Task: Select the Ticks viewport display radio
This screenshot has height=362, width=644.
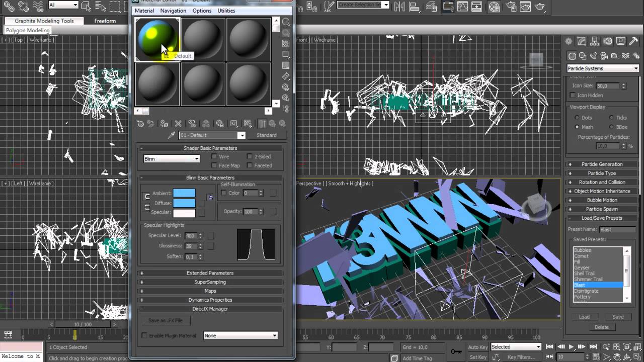Action: click(x=612, y=118)
